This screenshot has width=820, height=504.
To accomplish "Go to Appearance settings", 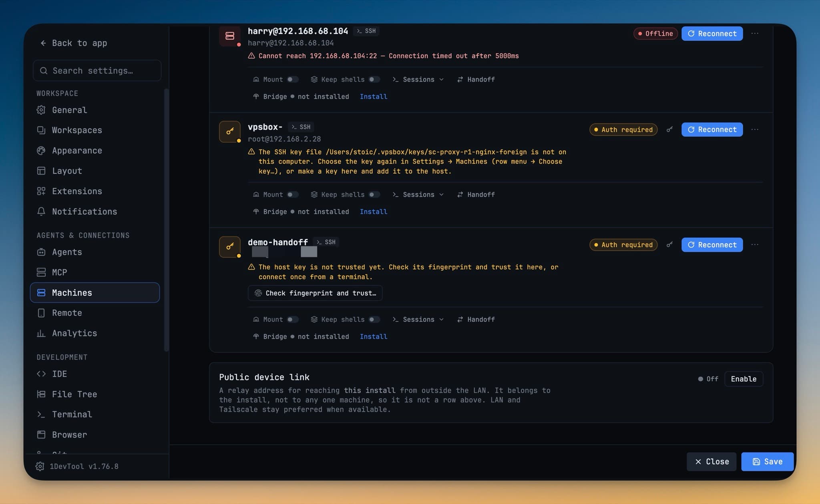I will click(x=95, y=151).
